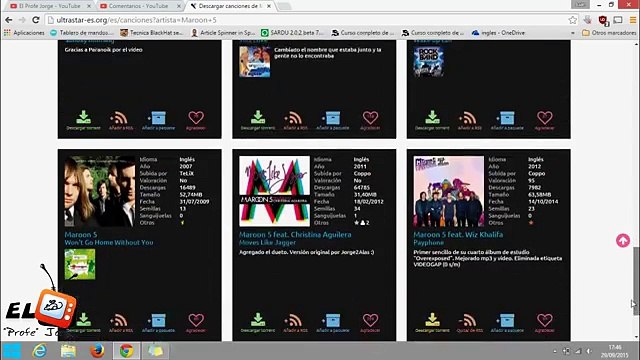
Task: Download torrent for Payphone song
Action: pos(432,323)
